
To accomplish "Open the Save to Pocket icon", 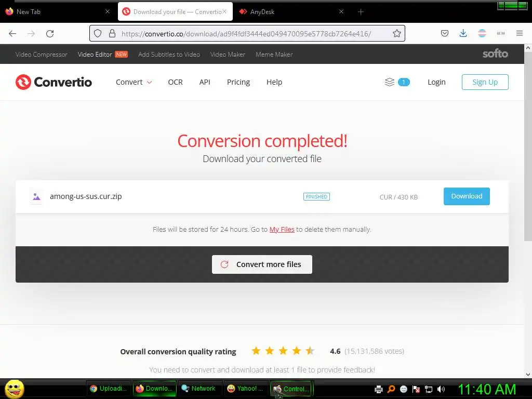I will pyautogui.click(x=445, y=33).
